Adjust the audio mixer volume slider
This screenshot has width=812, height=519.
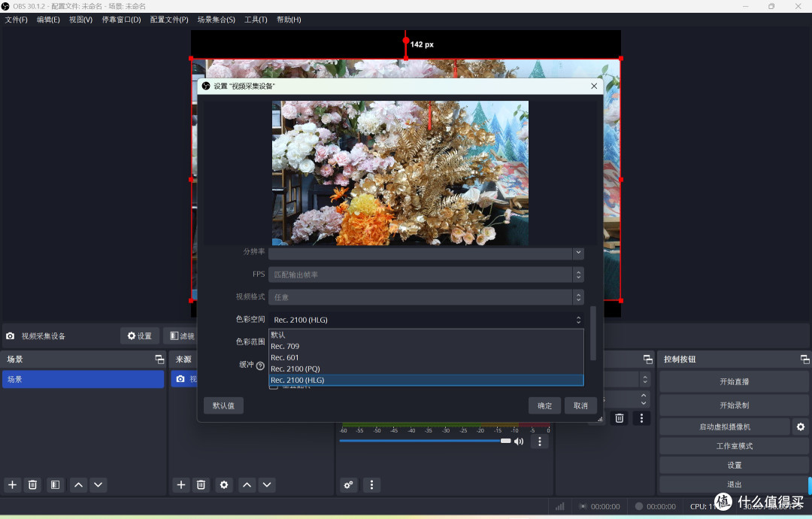tap(425, 441)
